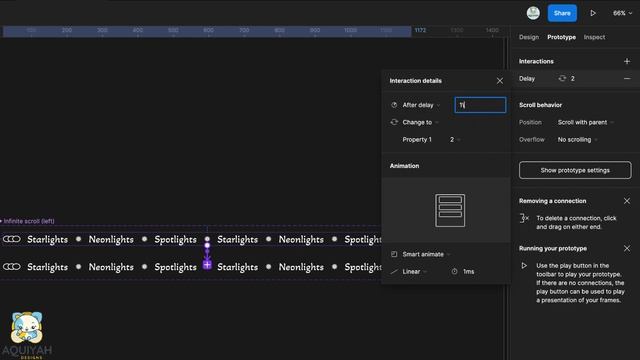This screenshot has width=640, height=360.
Task: Open the Linear easing dropdown
Action: [414, 271]
